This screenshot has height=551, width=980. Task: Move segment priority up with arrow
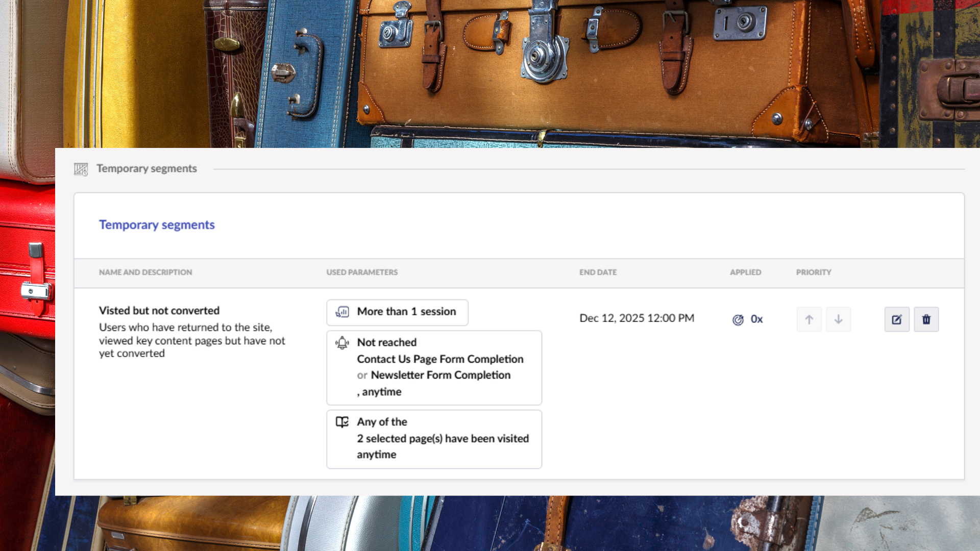click(809, 319)
